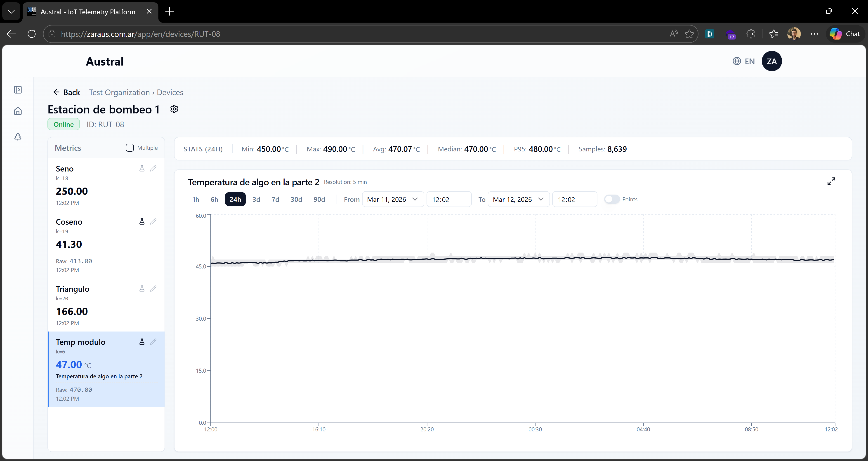This screenshot has height=461, width=868.
Task: Open device settings gear icon
Action: [x=174, y=109]
